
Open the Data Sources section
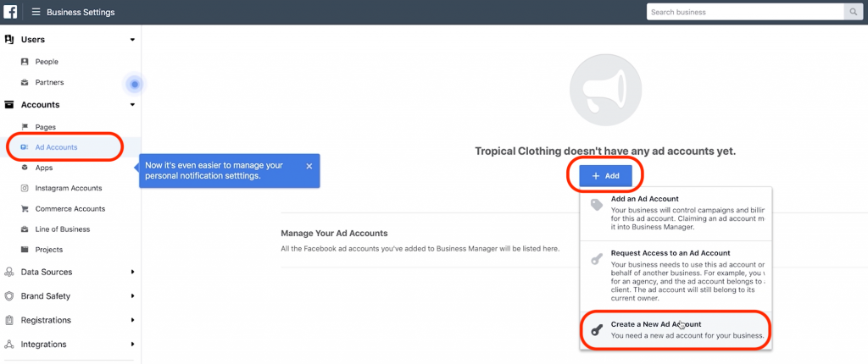pyautogui.click(x=47, y=273)
